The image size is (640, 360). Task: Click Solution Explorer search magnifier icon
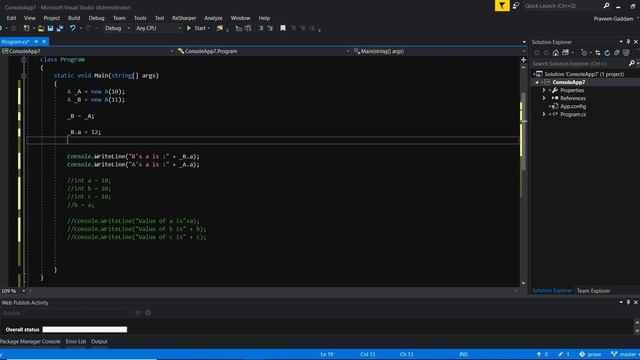click(x=631, y=64)
